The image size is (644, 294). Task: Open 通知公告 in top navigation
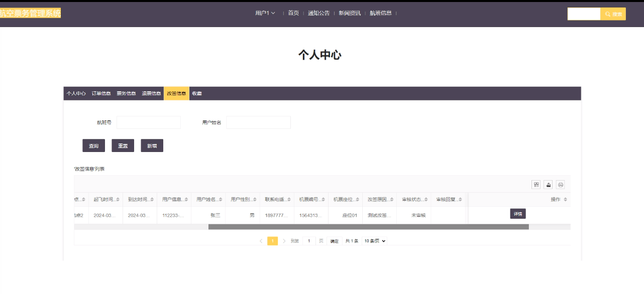tap(319, 13)
